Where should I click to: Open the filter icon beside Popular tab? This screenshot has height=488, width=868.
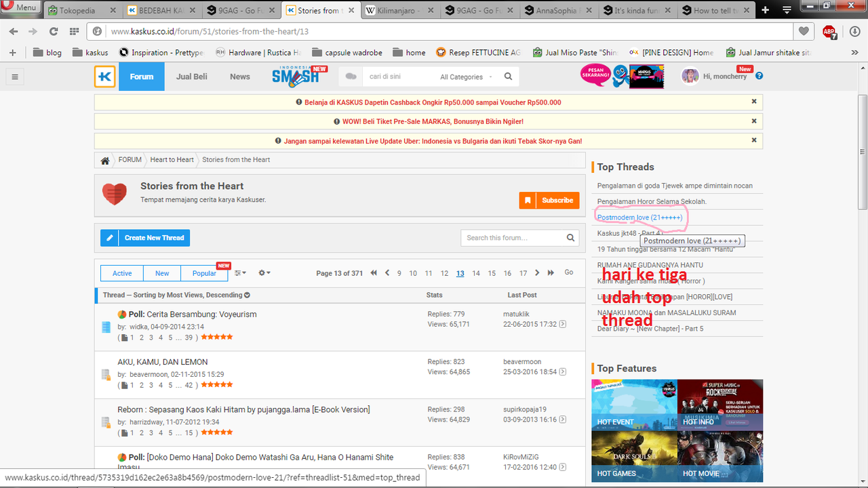point(239,272)
